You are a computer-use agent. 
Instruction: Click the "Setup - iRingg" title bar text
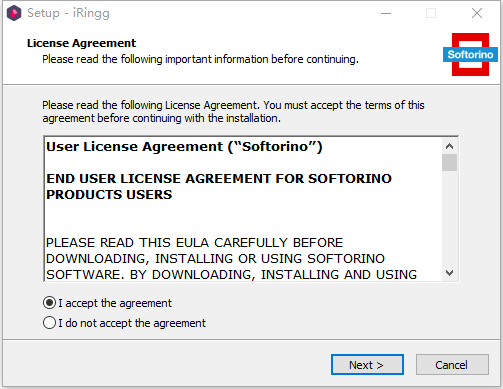coord(68,13)
